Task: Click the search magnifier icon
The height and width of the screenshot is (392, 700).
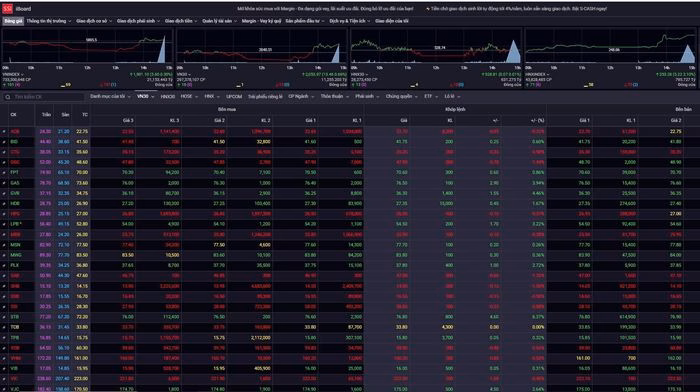Action: (x=8, y=97)
